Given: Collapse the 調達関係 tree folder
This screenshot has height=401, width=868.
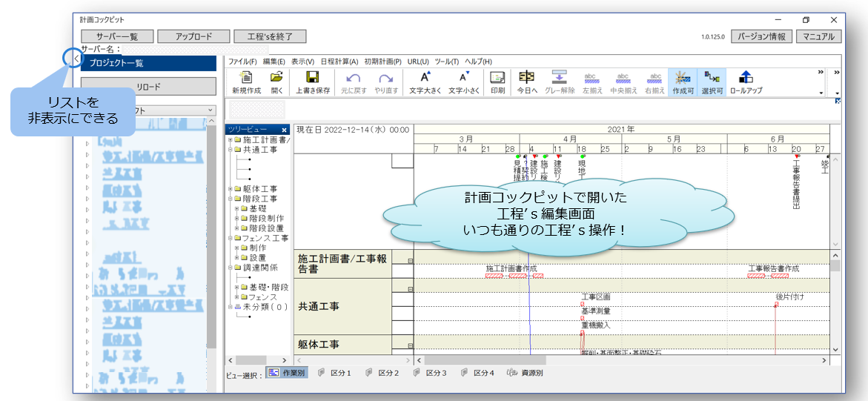Looking at the screenshot, I should pyautogui.click(x=231, y=268).
